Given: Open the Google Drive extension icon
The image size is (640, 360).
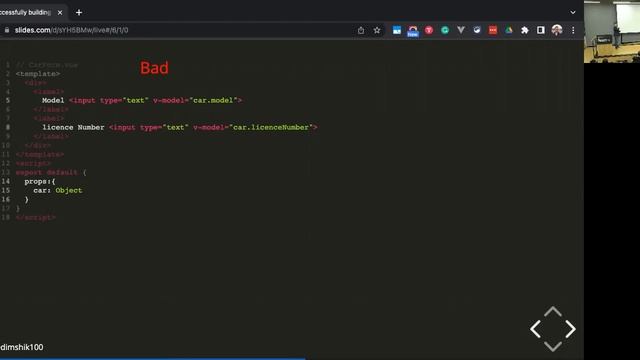Looking at the screenshot, I should click(509, 30).
